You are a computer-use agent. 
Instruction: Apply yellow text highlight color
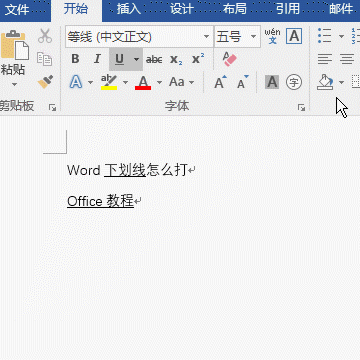click(109, 82)
